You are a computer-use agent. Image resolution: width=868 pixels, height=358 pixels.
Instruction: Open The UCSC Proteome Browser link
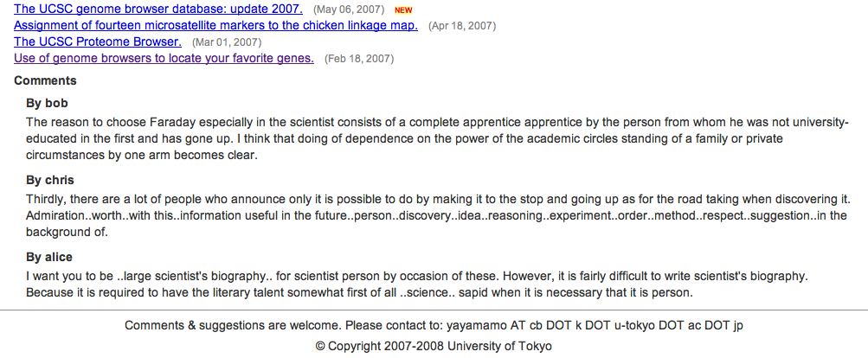(x=98, y=42)
